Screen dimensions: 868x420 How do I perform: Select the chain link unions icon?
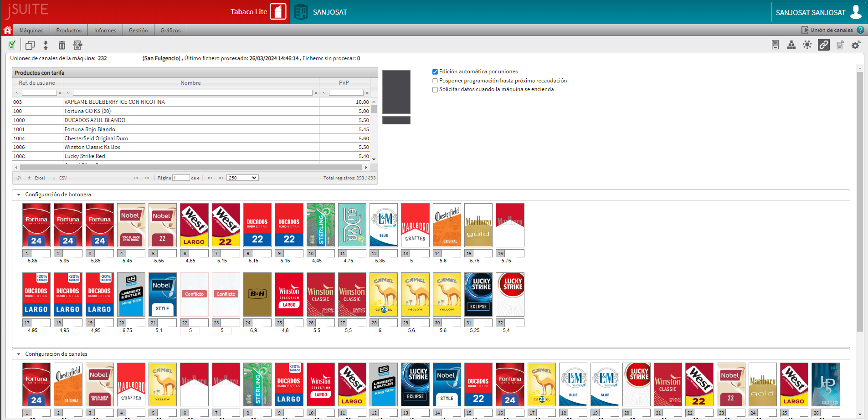coord(824,45)
